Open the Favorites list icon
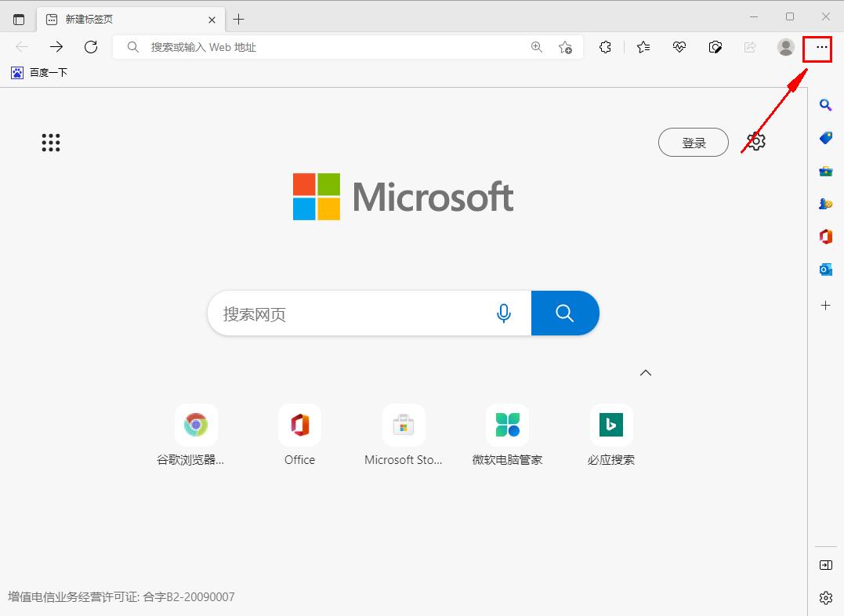 pos(643,47)
